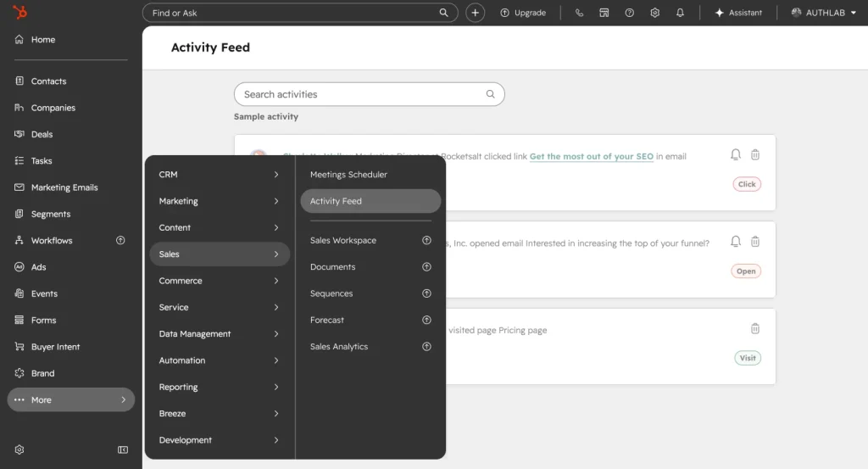The width and height of the screenshot is (868, 469).
Task: Click the Visit activity tag
Action: [748, 358]
